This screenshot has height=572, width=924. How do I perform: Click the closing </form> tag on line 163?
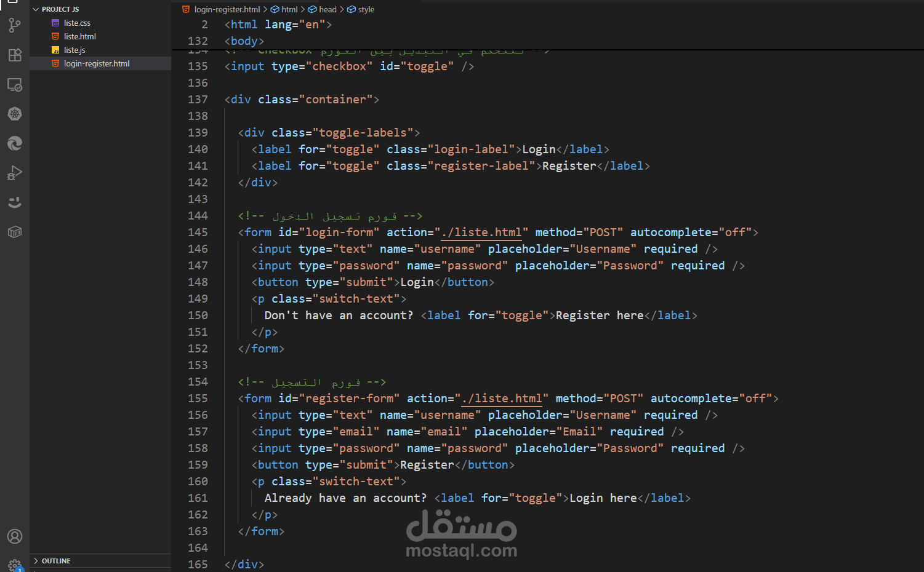(x=262, y=531)
